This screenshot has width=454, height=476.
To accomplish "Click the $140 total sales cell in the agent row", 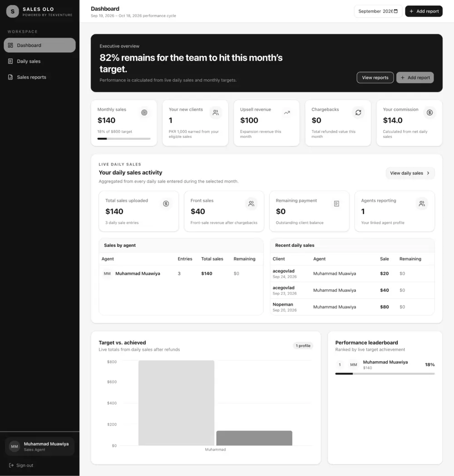I will tap(207, 274).
